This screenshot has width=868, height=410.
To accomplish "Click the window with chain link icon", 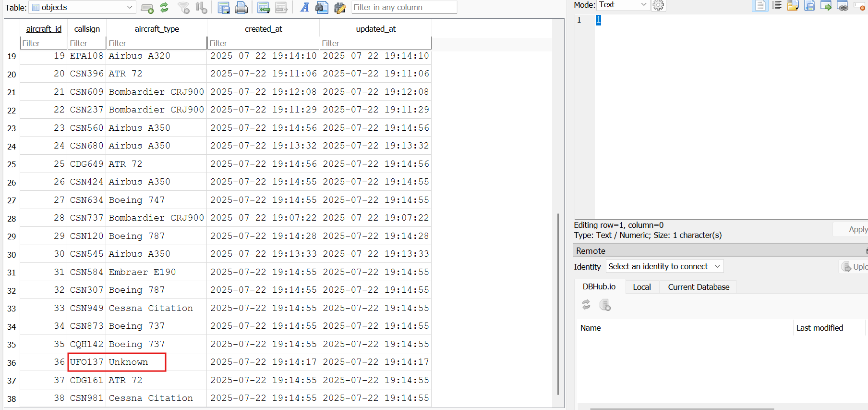I will coord(843,5).
